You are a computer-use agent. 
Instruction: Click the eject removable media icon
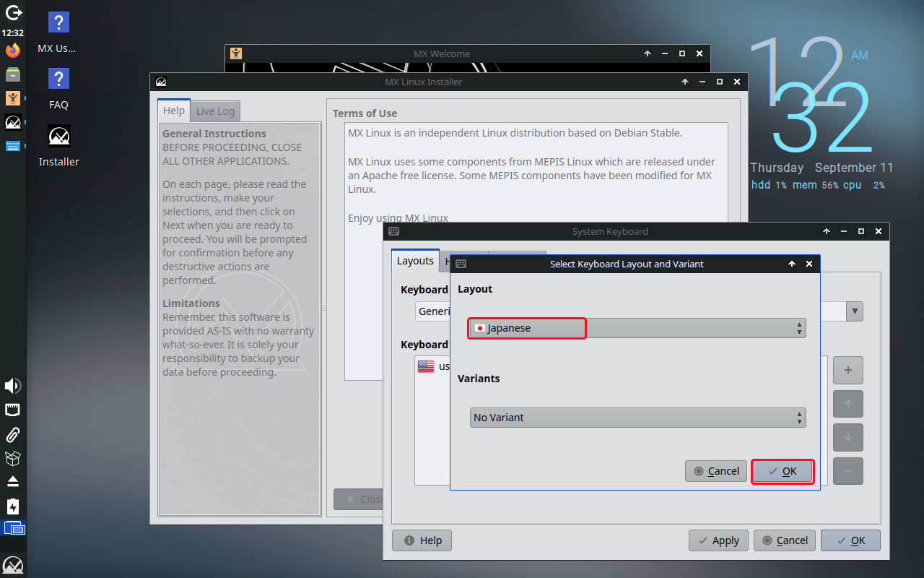[x=13, y=482]
